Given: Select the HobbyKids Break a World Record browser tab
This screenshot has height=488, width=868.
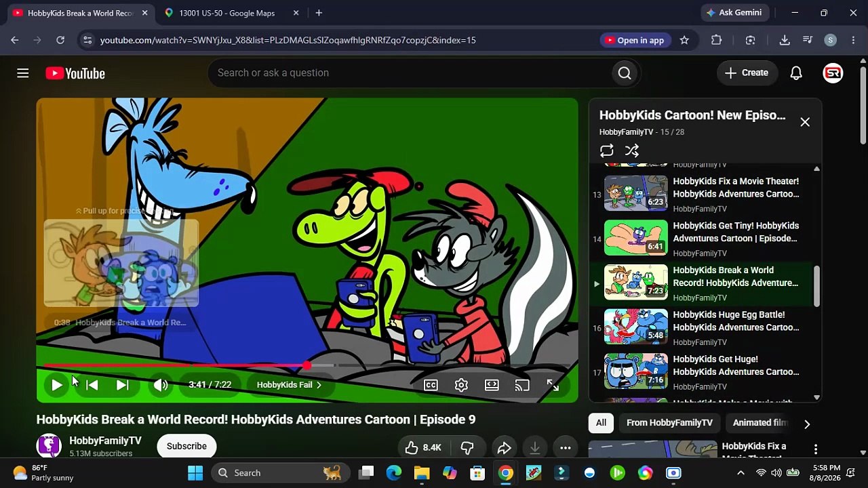Looking at the screenshot, I should [80, 13].
